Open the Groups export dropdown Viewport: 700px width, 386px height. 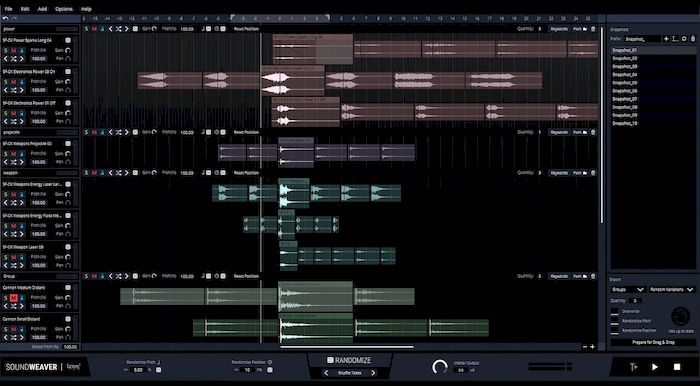click(x=628, y=290)
